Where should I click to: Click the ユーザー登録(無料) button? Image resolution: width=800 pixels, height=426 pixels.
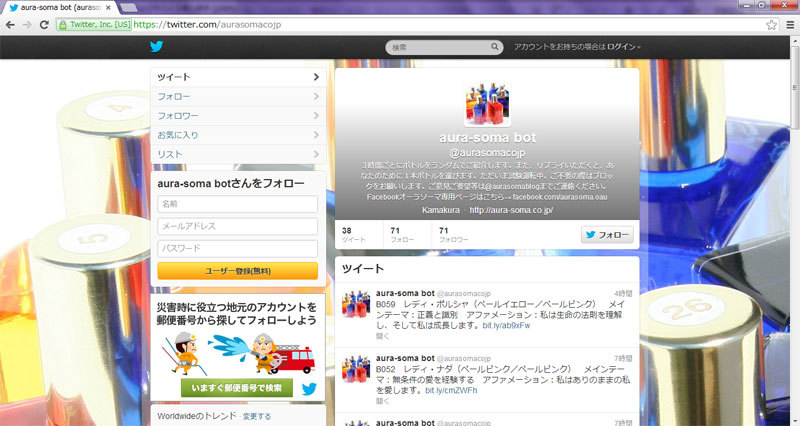coord(237,271)
